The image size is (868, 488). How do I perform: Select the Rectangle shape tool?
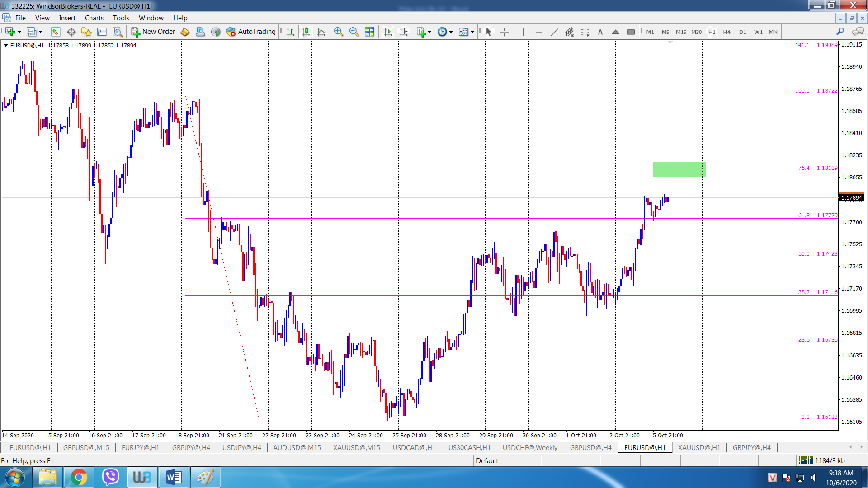[x=631, y=32]
